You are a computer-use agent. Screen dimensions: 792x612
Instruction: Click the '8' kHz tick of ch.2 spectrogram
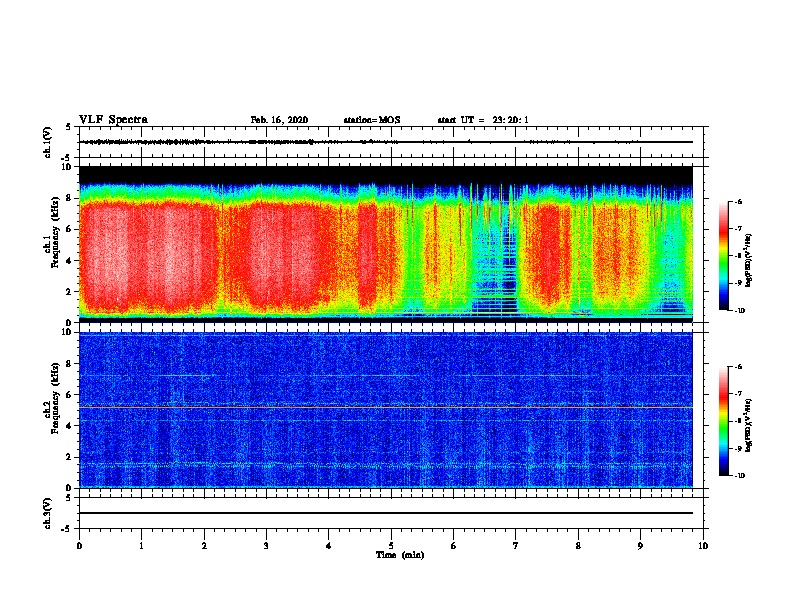tap(70, 364)
